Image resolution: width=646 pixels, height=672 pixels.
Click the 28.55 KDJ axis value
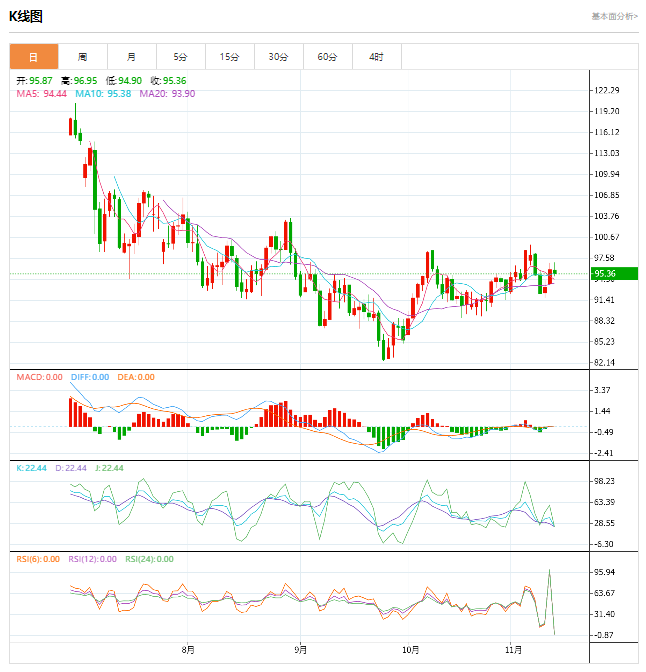click(x=604, y=523)
